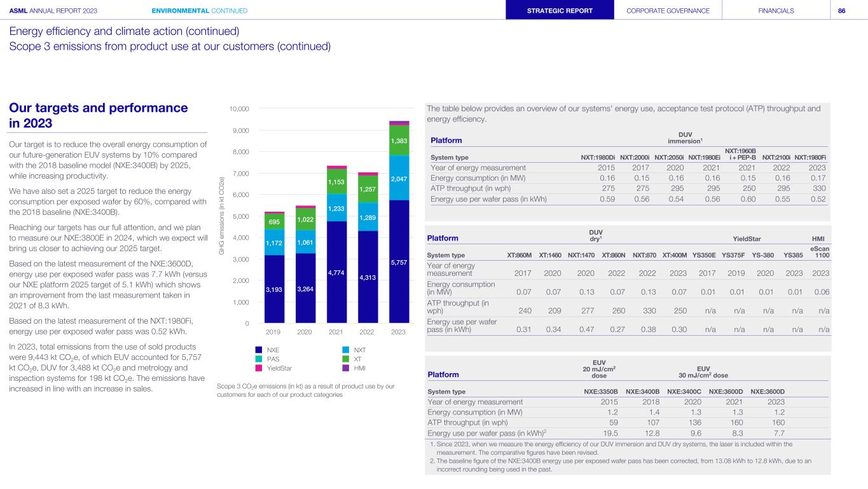Select the YieldStar legend swatch
Viewport: 868px width, 489px height.
point(258,368)
